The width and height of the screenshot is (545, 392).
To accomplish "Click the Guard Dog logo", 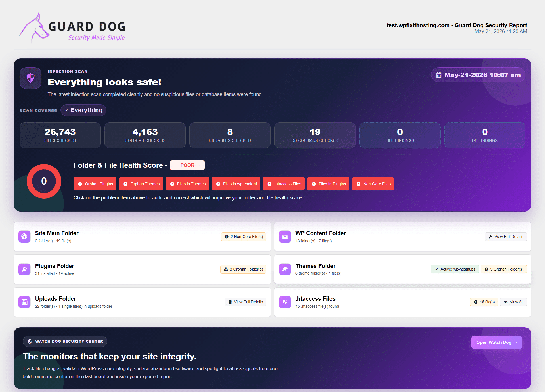I will tap(72, 28).
